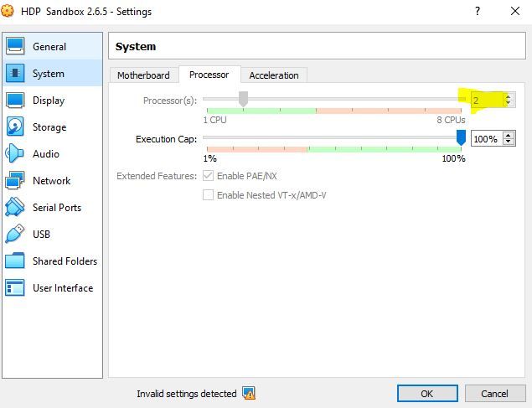Enable Nested VT-x/AMD-V checkbox

208,195
